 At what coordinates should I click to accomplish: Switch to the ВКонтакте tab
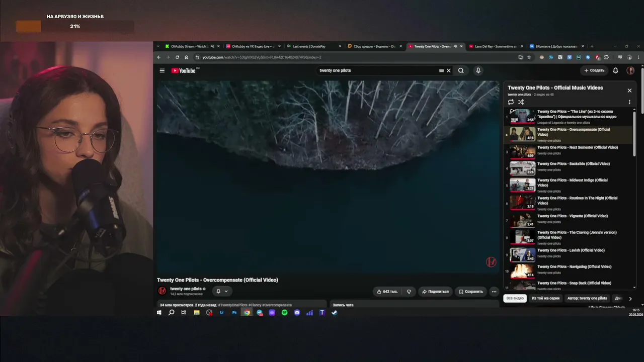pyautogui.click(x=557, y=46)
